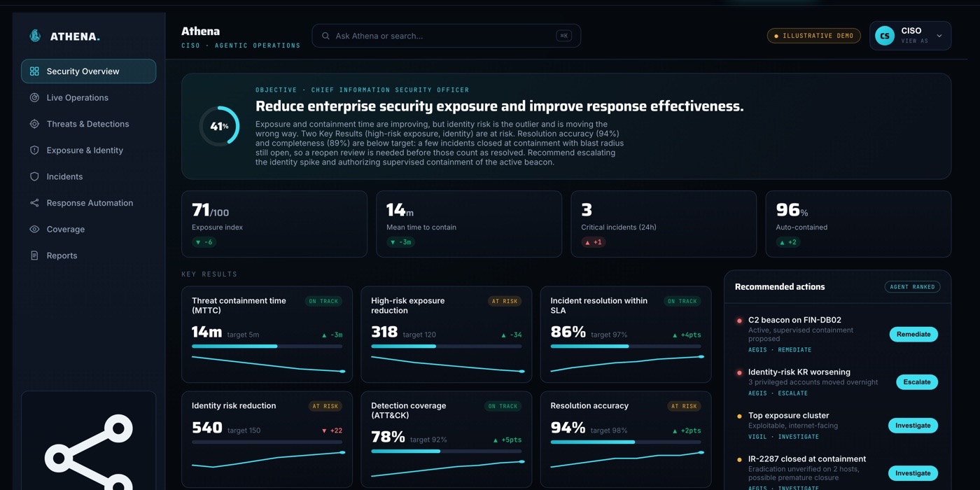This screenshot has width=980, height=490.
Task: Click the Threat containment time progress bar
Action: (x=267, y=346)
